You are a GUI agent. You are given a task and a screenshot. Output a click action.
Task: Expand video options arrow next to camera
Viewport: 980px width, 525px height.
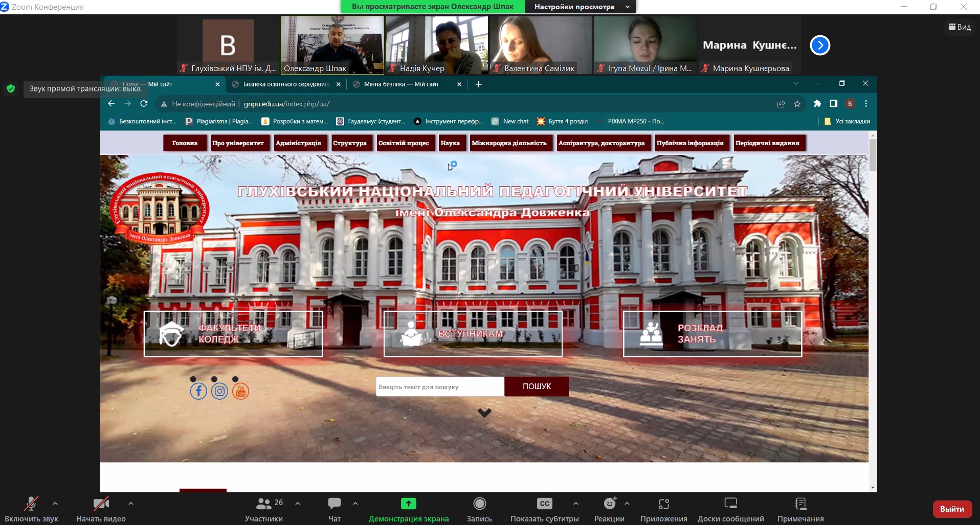point(131,504)
